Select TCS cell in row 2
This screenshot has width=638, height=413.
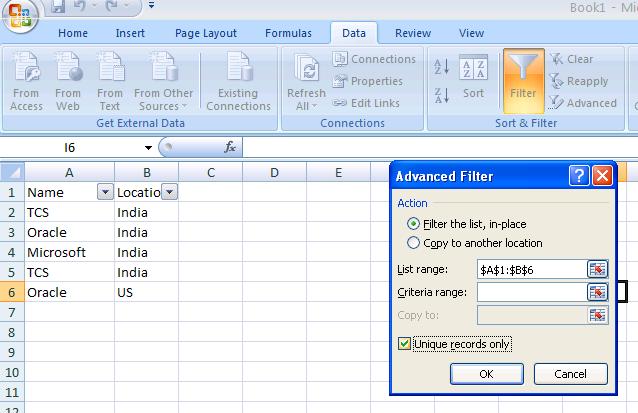(70, 212)
